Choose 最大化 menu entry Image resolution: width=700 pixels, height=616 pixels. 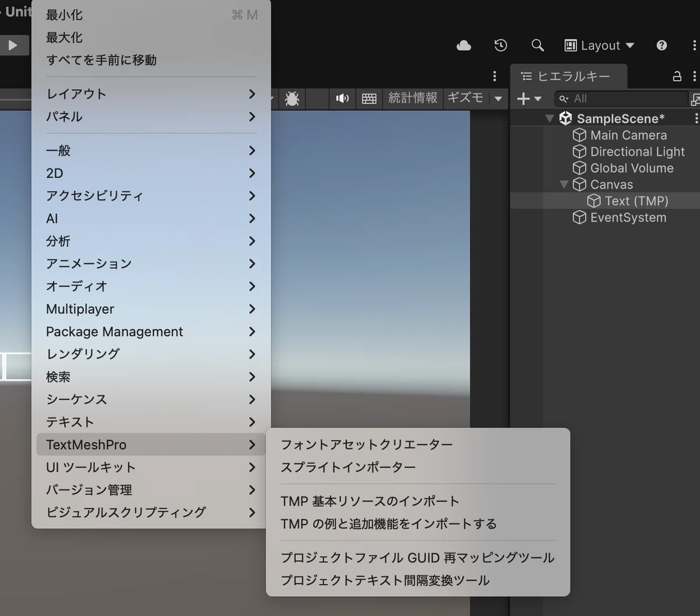152,38
